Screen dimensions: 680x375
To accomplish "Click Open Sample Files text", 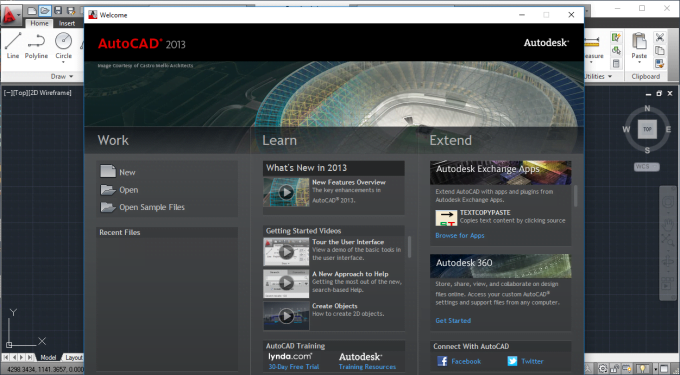I will pyautogui.click(x=152, y=207).
